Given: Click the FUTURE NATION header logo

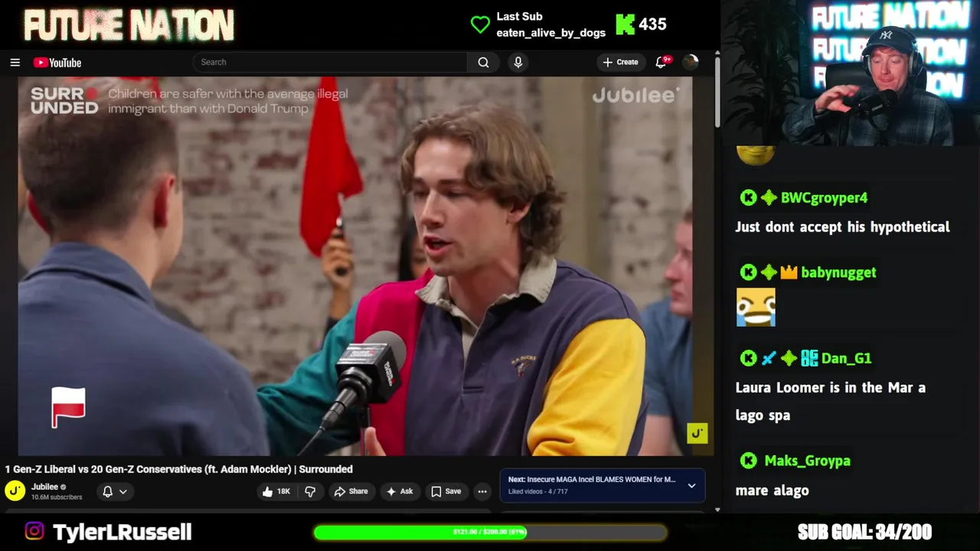Looking at the screenshot, I should [129, 26].
